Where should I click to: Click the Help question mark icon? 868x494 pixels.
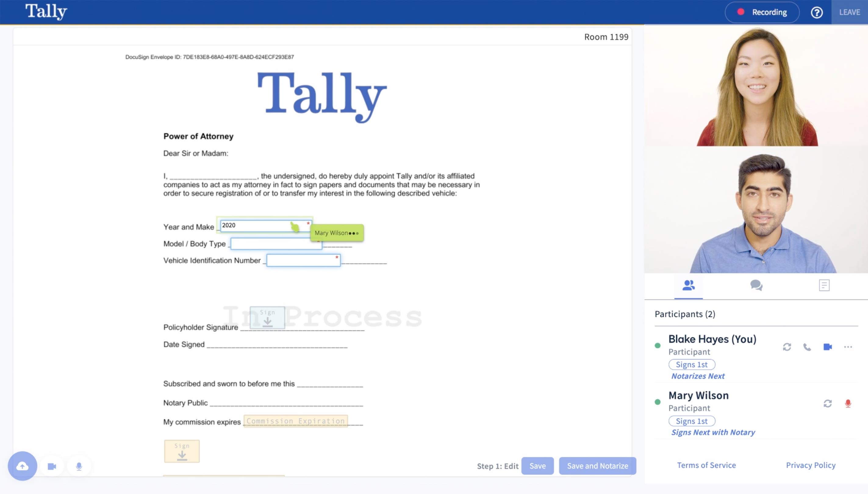818,11
